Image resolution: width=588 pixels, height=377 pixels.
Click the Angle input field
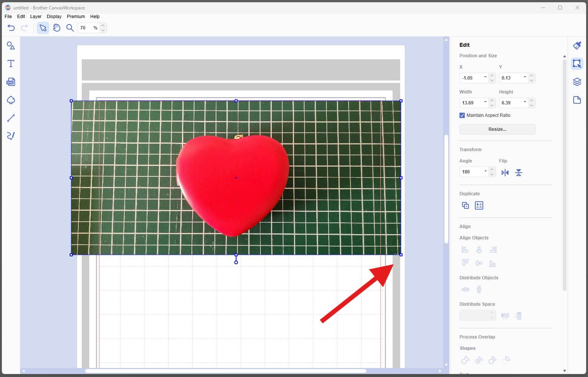pyautogui.click(x=474, y=172)
